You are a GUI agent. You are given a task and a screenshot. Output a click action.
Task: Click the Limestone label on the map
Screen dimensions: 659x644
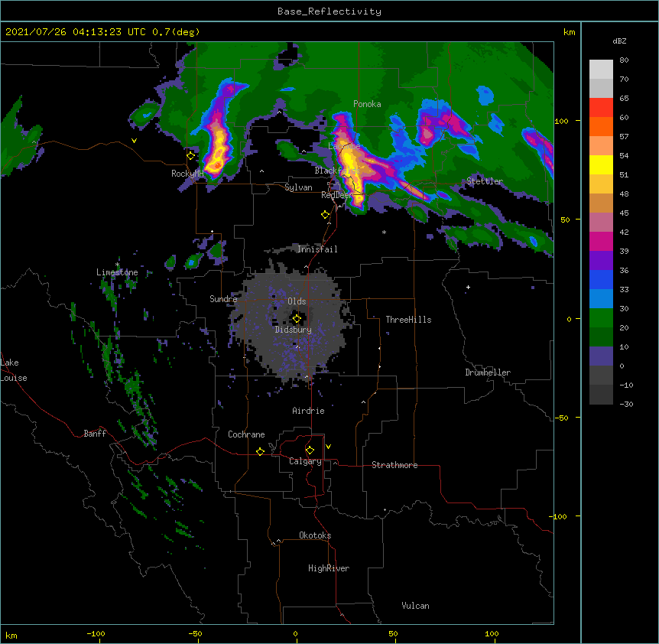click(x=117, y=272)
